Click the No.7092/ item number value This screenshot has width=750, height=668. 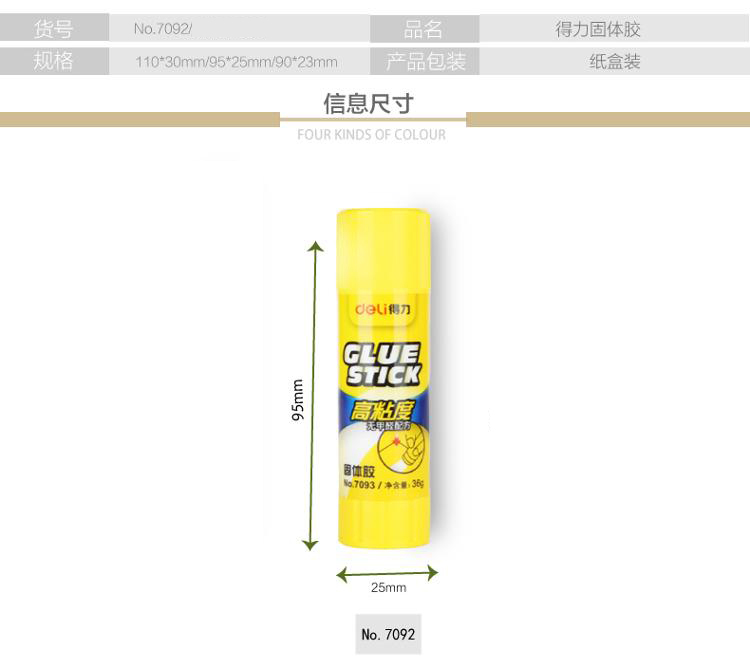[x=163, y=29]
